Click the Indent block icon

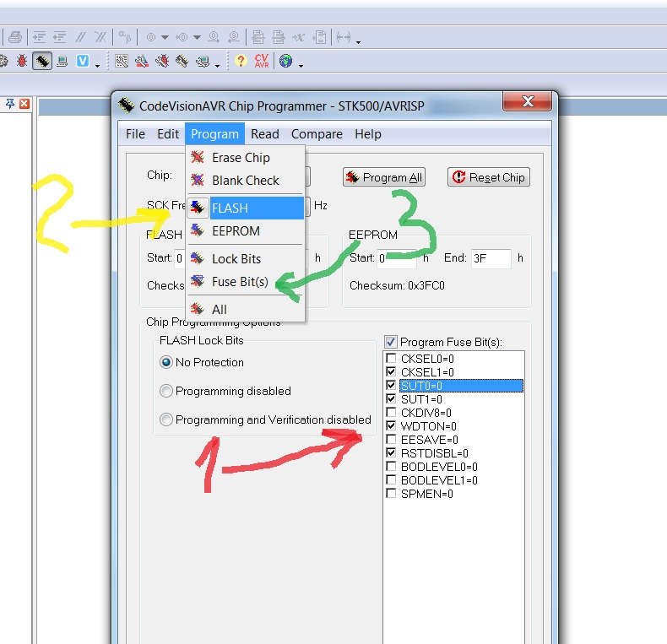pyautogui.click(x=39, y=37)
